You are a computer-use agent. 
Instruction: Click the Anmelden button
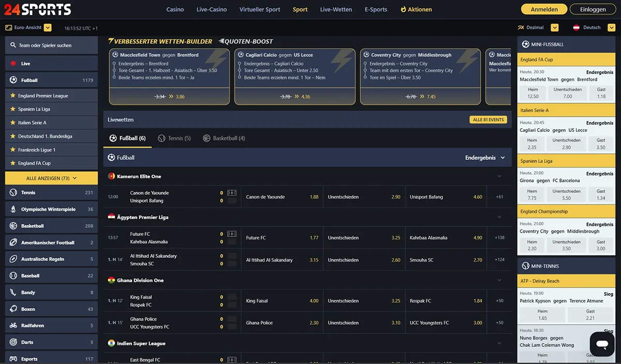click(544, 9)
